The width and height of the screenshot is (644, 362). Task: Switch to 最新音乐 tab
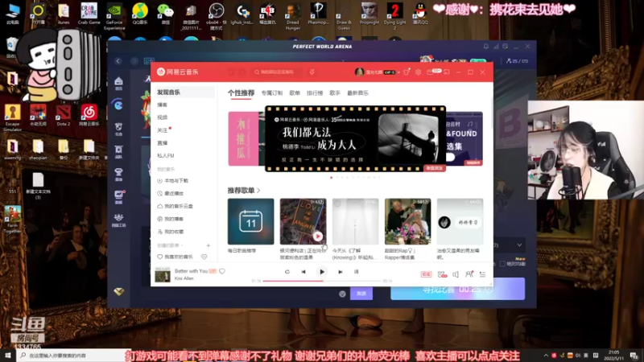357,93
